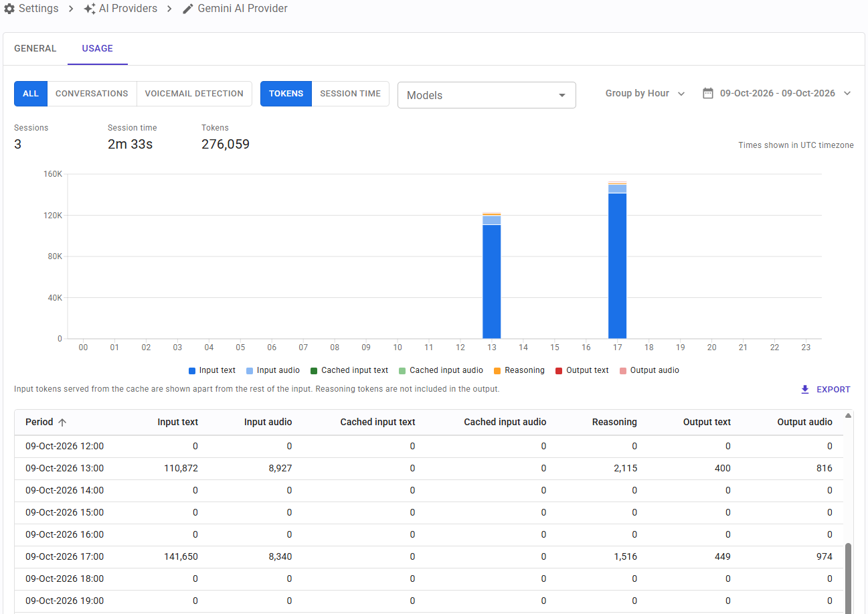Image resolution: width=868 pixels, height=614 pixels.
Task: Open the Models dropdown
Action: (487, 95)
